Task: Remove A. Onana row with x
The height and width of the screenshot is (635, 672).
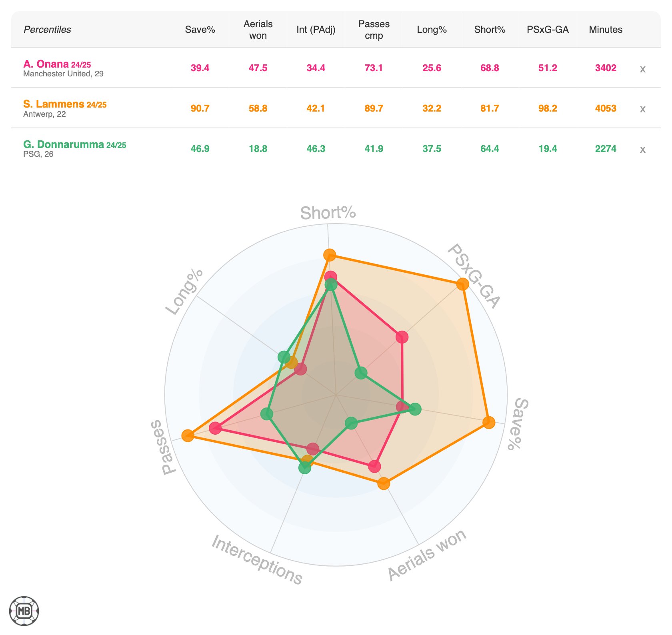Action: [x=642, y=69]
